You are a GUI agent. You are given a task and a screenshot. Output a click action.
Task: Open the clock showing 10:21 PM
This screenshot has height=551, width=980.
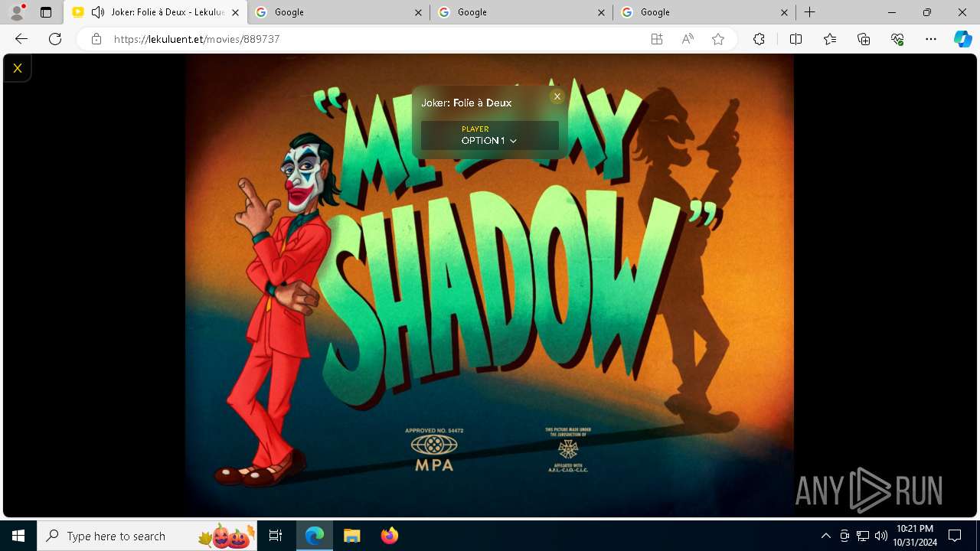(x=915, y=536)
